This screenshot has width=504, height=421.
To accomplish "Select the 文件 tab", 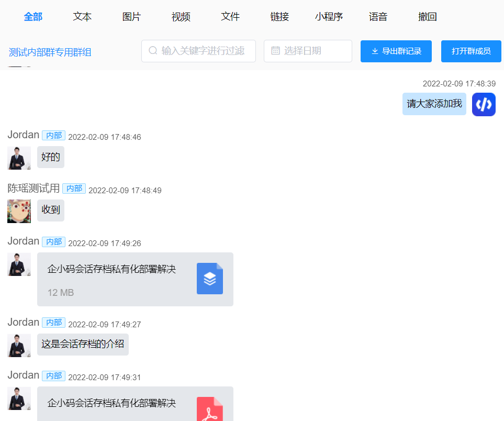I will 230,16.
